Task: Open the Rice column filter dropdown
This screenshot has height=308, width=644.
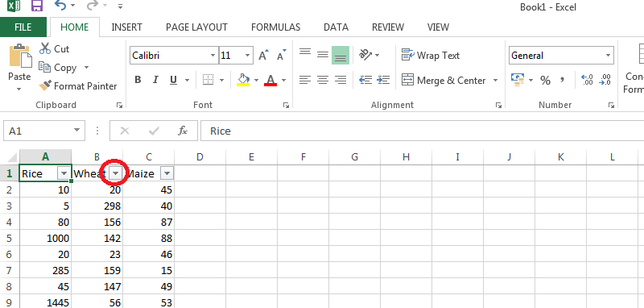Action: coord(64,173)
